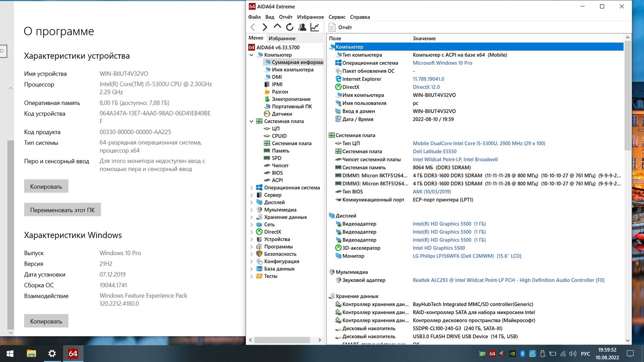Click the Отчёт report toolbar button
Image resolution: width=644 pixels, height=362 pixels.
341,27
